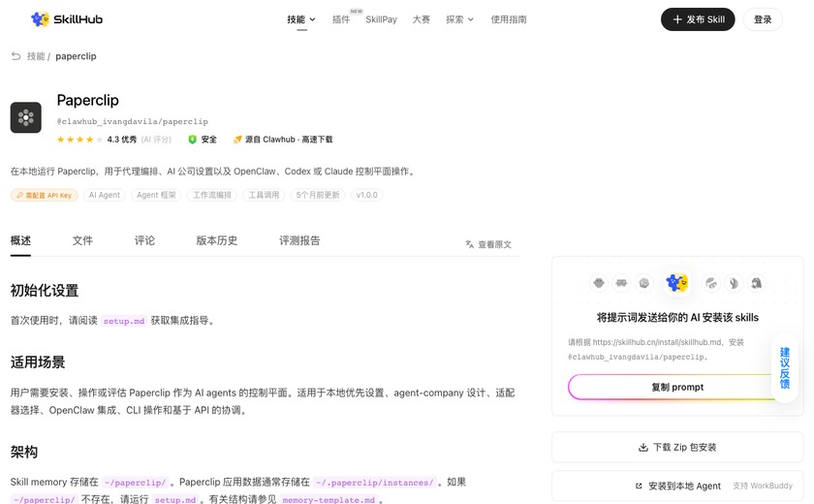814x504 pixels.
Task: Click the 安装到本地 Agent button
Action: coord(677,486)
